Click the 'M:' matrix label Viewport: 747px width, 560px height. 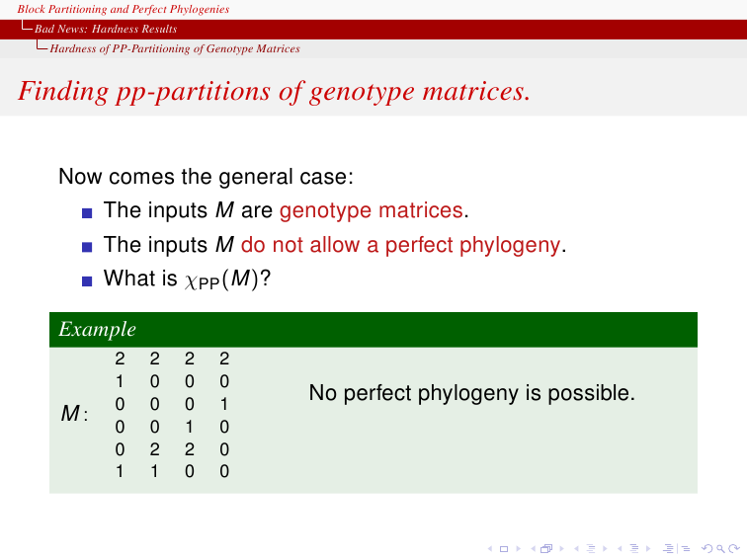coord(74,413)
